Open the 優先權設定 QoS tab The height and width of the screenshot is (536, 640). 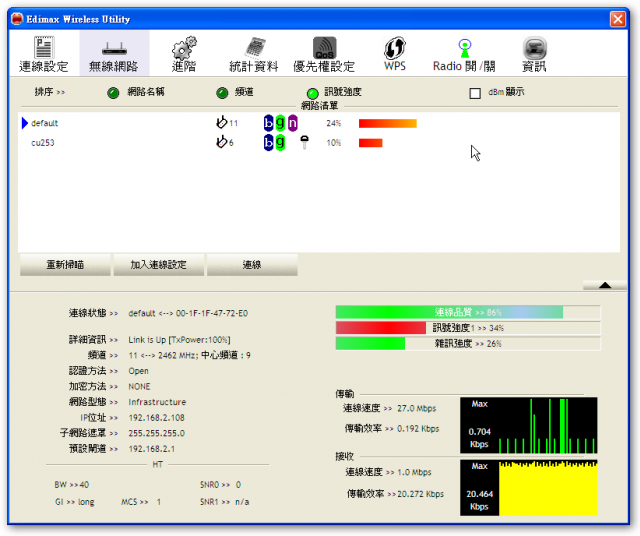click(324, 54)
